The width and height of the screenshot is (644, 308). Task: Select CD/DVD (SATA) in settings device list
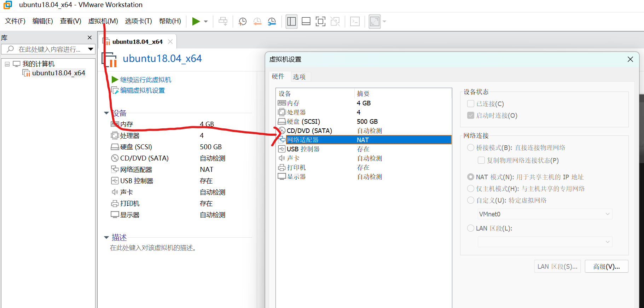pos(364,130)
